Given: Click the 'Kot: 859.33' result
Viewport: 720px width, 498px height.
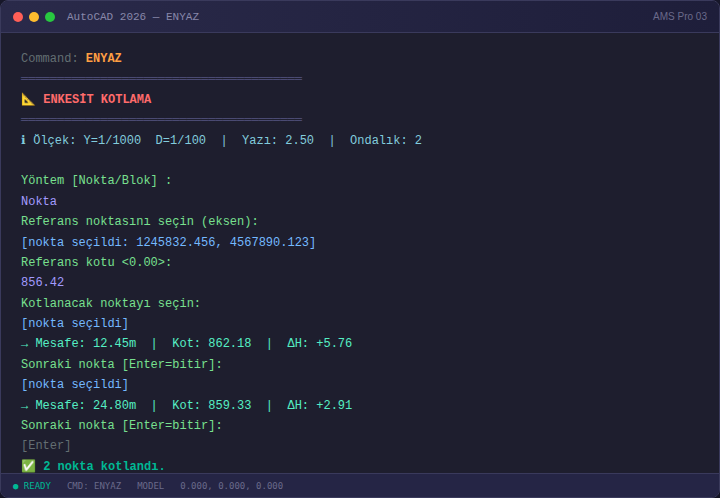Looking at the screenshot, I should click(212, 405).
